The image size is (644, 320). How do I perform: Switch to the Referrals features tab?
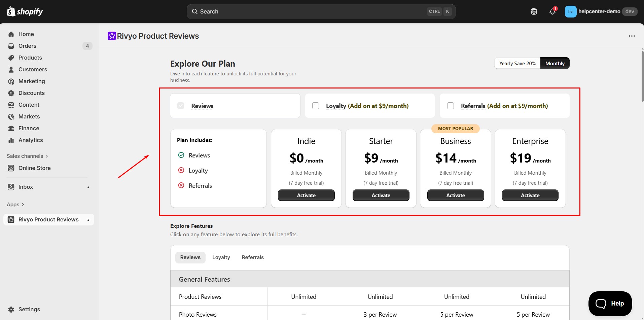(x=253, y=257)
